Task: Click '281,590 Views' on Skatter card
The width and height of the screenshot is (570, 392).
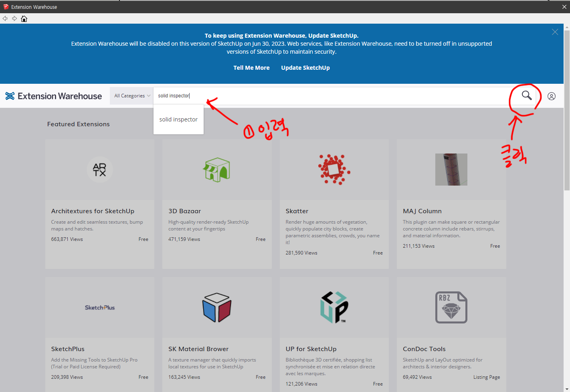Action: coord(301,253)
